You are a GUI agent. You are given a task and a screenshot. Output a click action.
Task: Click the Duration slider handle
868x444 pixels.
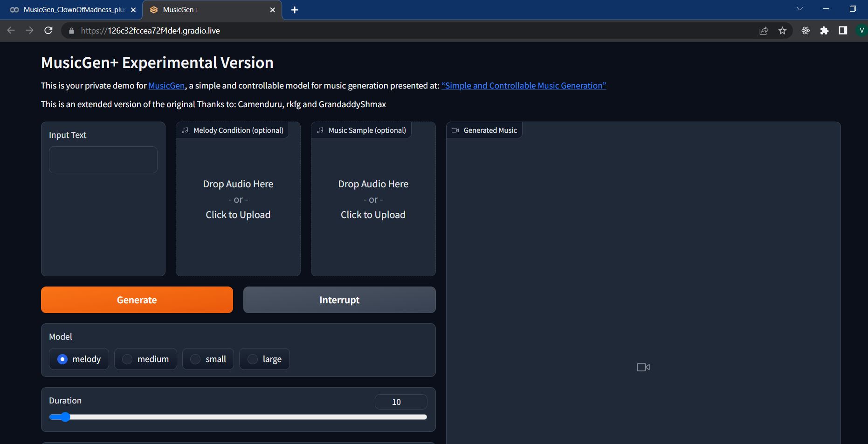pyautogui.click(x=65, y=417)
